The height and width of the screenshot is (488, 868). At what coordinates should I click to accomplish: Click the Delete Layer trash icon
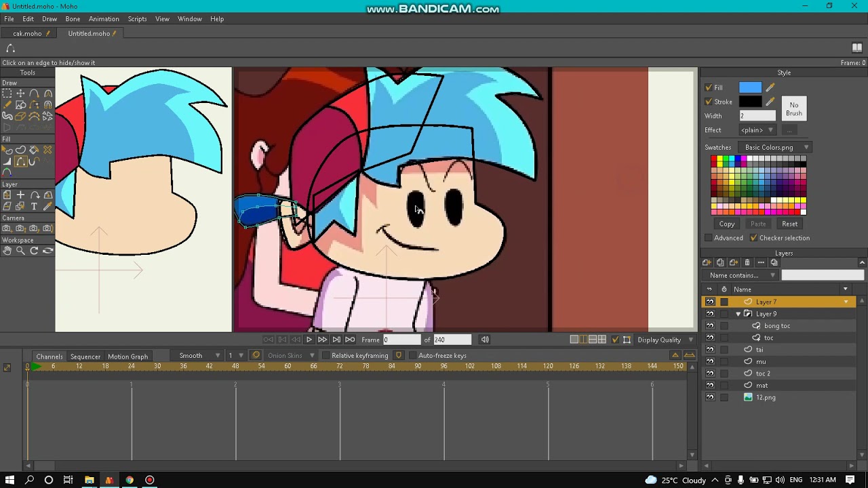click(x=747, y=263)
